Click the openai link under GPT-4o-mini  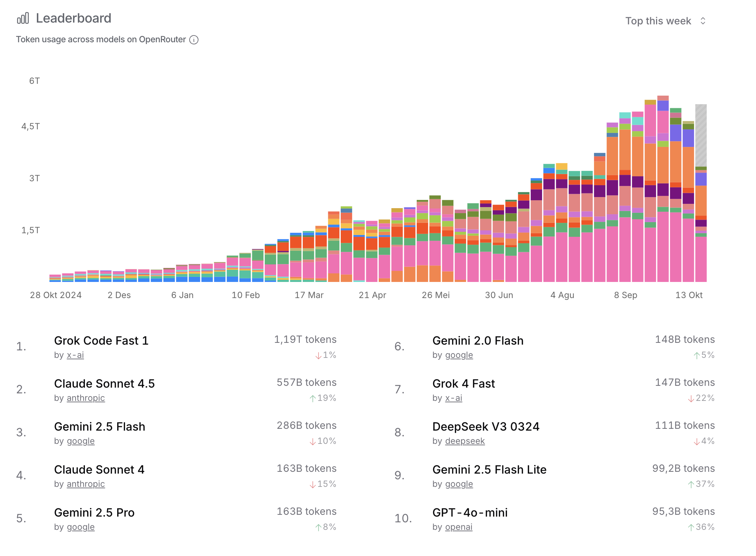[x=459, y=527]
